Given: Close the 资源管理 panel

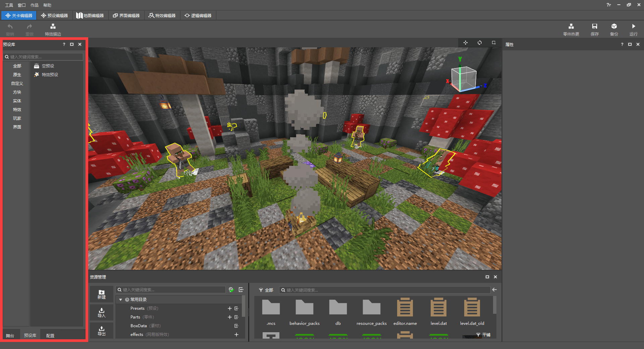Looking at the screenshot, I should pos(495,277).
